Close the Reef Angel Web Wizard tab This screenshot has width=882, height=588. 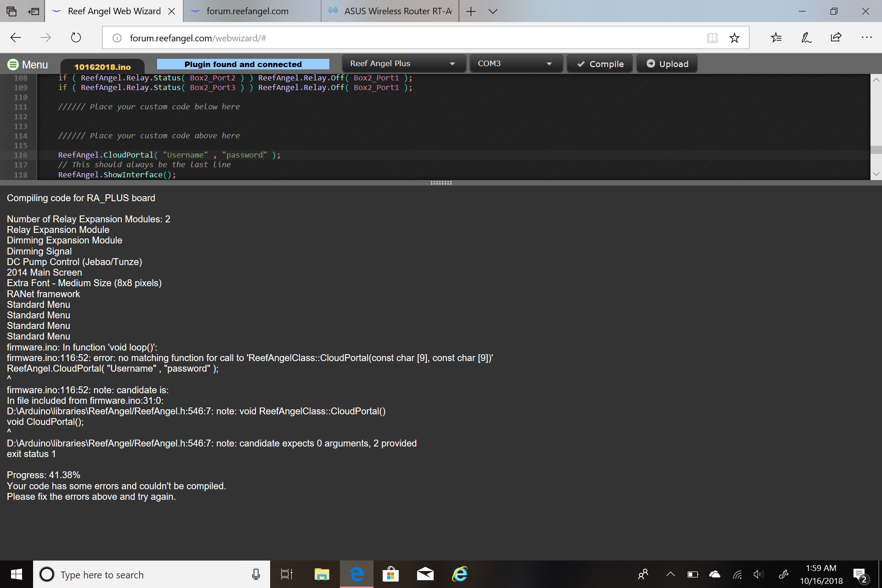click(171, 11)
